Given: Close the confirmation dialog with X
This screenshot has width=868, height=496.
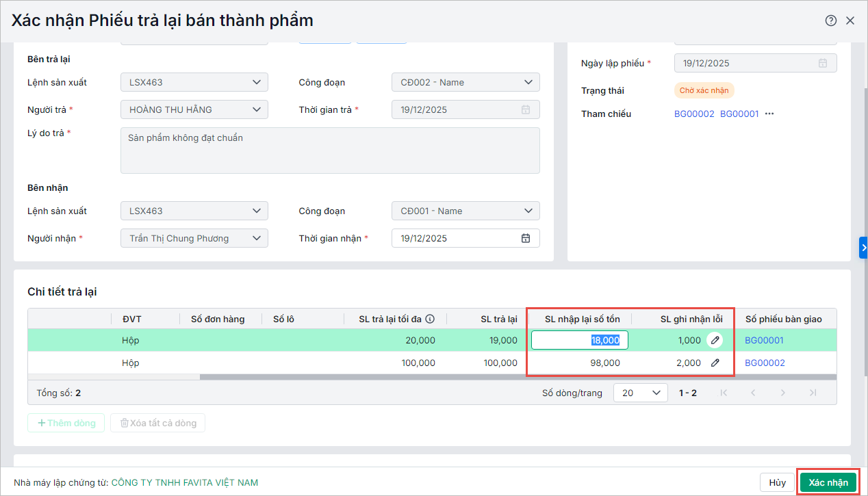Looking at the screenshot, I should [x=850, y=21].
